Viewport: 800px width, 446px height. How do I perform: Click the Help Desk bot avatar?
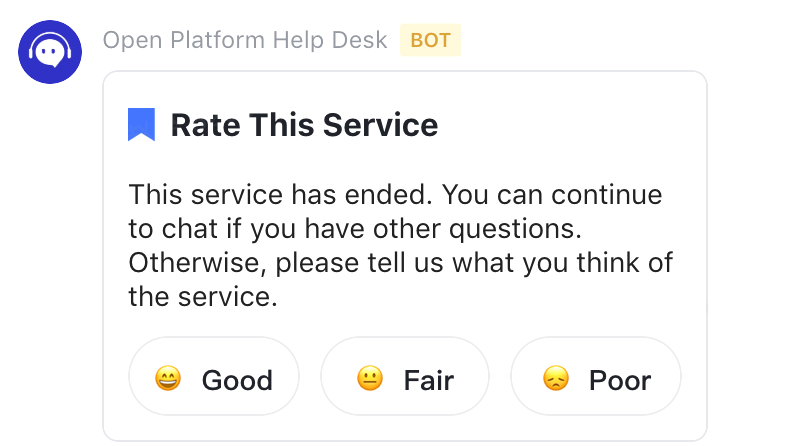tap(50, 51)
